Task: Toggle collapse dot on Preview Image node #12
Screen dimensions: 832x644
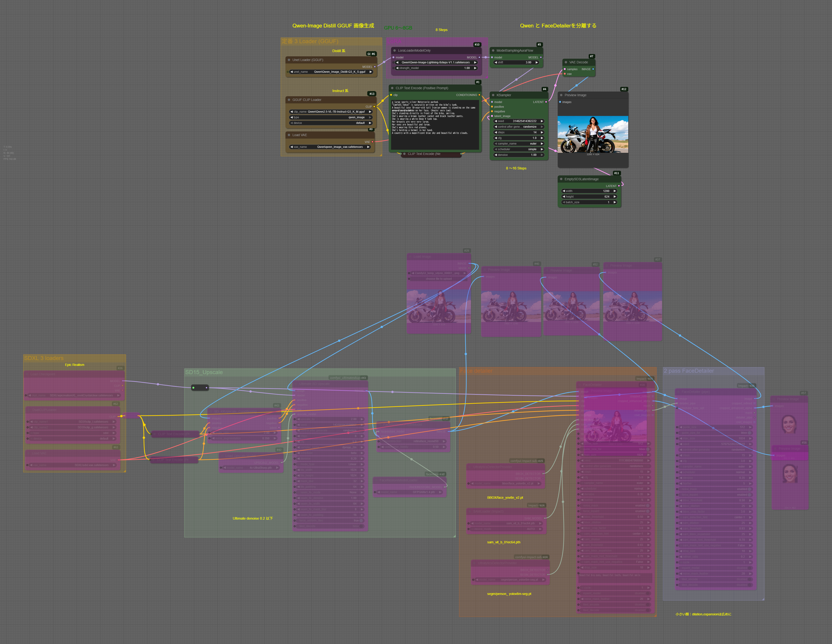Action: coord(561,95)
